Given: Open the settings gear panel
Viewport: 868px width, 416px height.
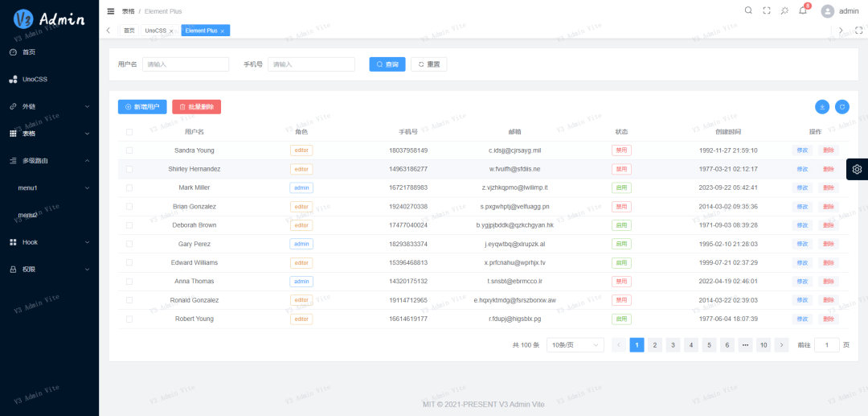Looking at the screenshot, I should (x=857, y=169).
